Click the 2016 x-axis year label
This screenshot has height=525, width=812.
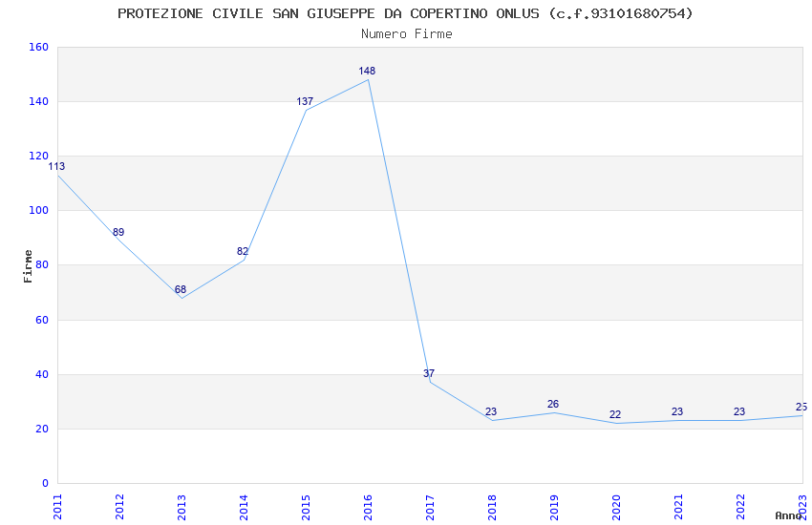click(368, 507)
